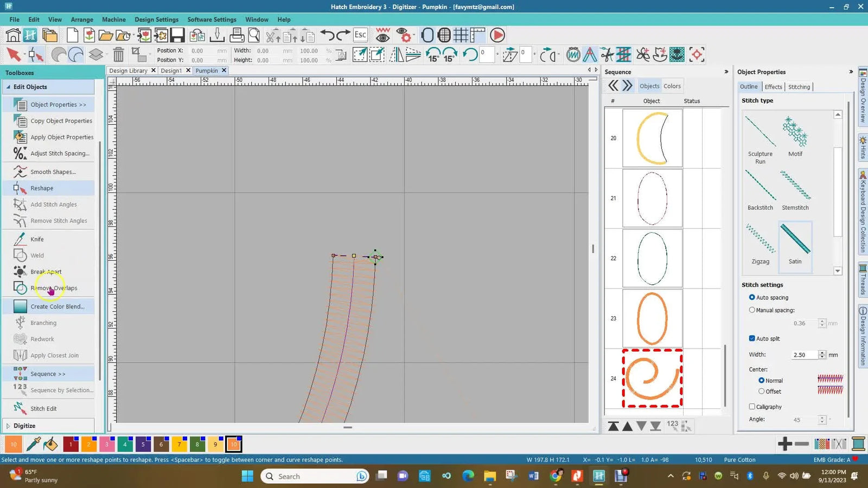Select color swatch number 5 purple
The image size is (868, 488).
point(143,444)
